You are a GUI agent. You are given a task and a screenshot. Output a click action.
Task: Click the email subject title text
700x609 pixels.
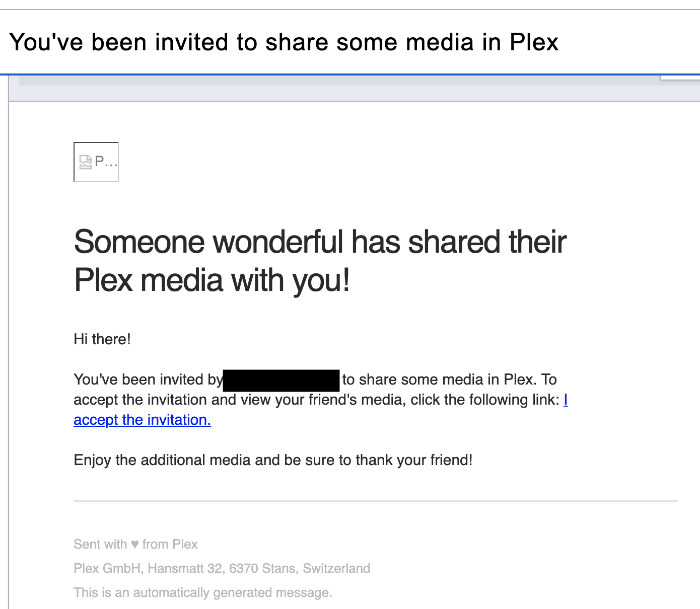coord(284,42)
